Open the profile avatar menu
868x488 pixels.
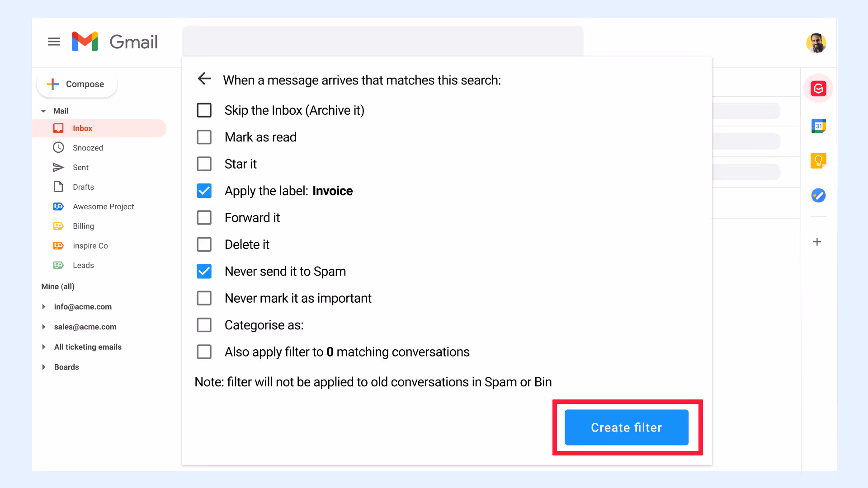point(816,43)
